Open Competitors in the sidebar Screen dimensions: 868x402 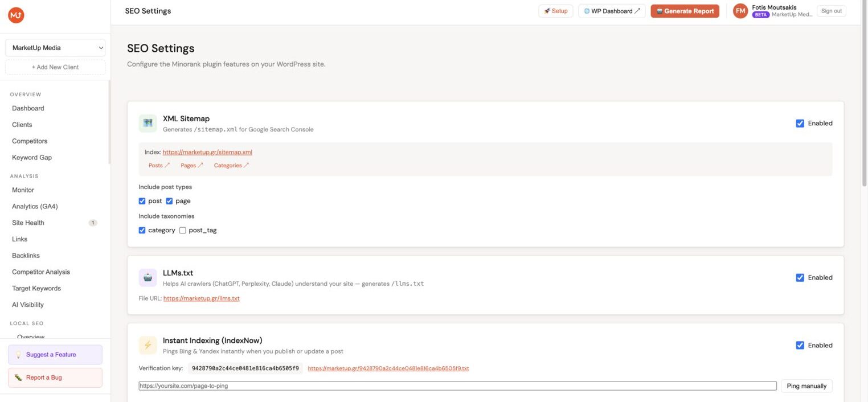point(30,141)
